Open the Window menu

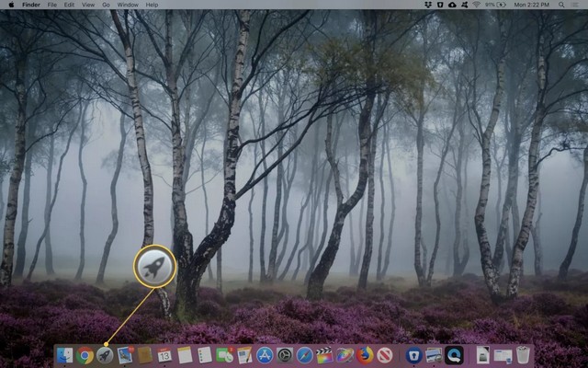tap(128, 5)
